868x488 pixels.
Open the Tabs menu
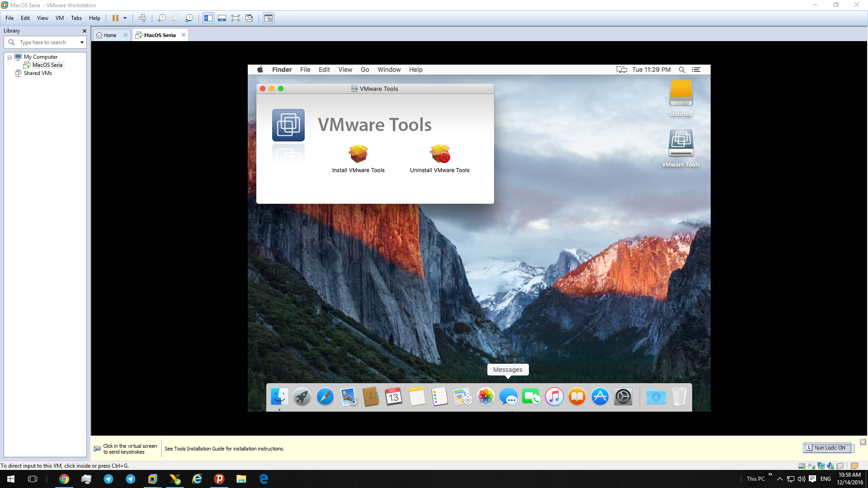click(x=76, y=18)
